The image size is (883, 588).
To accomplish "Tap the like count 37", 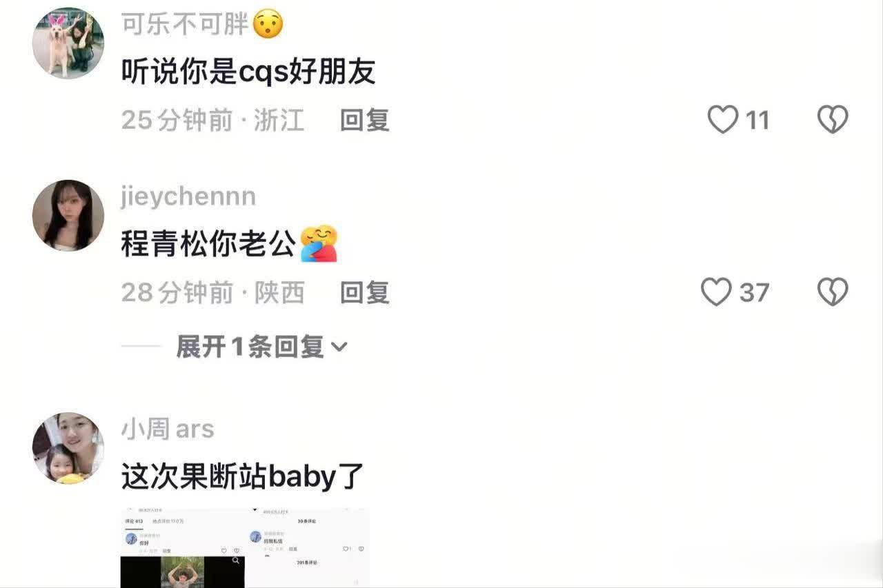I will 754,293.
